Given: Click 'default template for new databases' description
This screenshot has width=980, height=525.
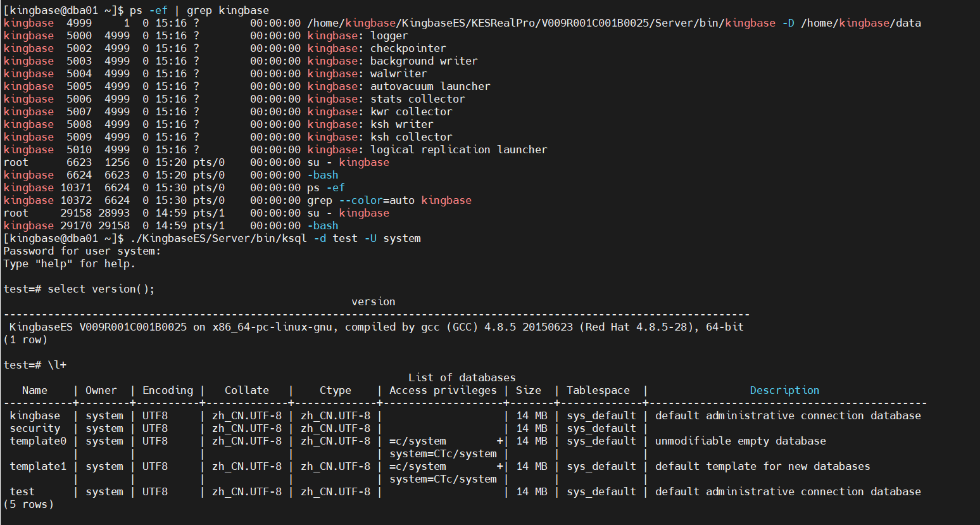Looking at the screenshot, I should point(763,466).
